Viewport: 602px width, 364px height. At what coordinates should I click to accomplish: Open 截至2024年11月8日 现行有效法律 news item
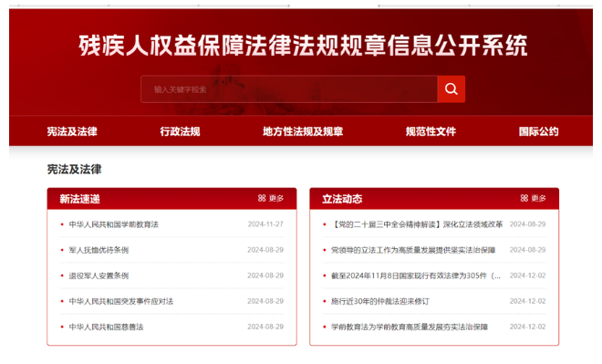point(416,276)
